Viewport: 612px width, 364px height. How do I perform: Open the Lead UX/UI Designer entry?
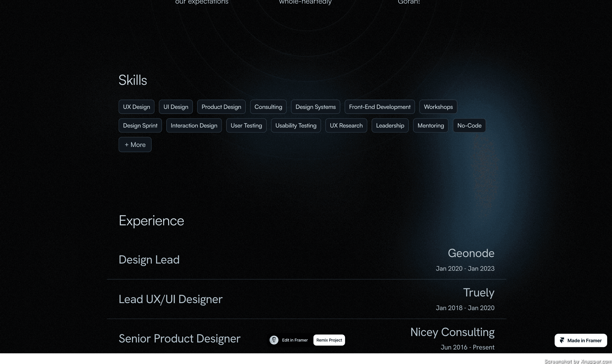coord(170,299)
